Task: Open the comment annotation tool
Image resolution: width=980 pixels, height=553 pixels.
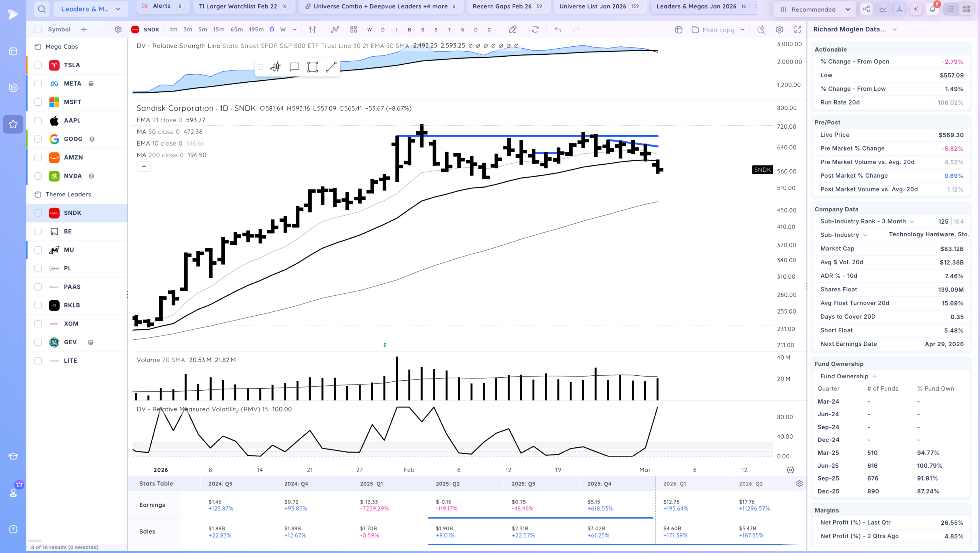Action: [x=294, y=67]
